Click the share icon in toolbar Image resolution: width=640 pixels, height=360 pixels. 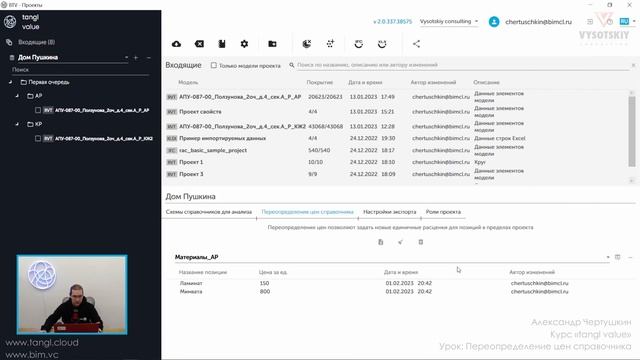(x=416, y=44)
